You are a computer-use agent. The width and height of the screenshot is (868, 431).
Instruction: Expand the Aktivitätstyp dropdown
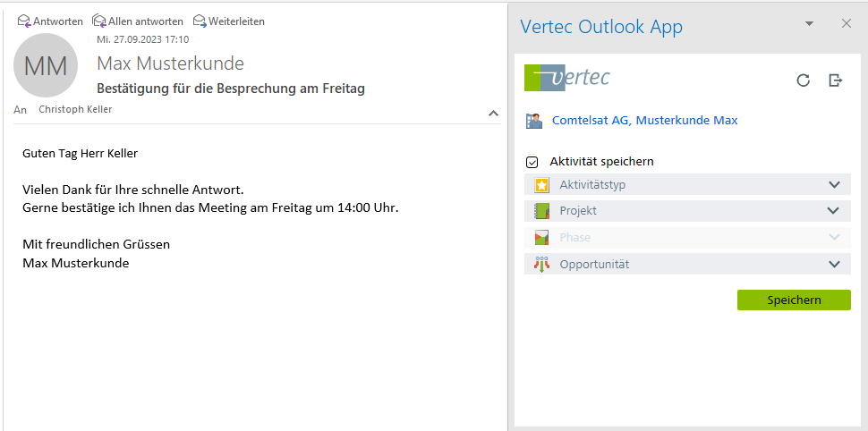(834, 185)
